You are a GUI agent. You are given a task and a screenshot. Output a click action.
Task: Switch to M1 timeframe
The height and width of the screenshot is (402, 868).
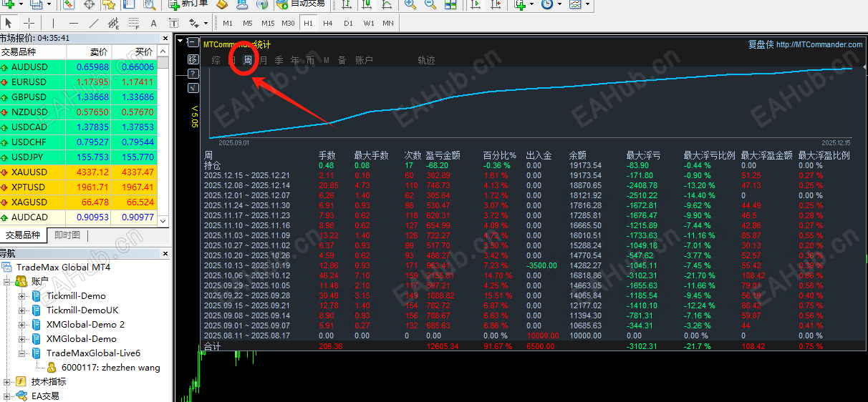click(x=228, y=24)
